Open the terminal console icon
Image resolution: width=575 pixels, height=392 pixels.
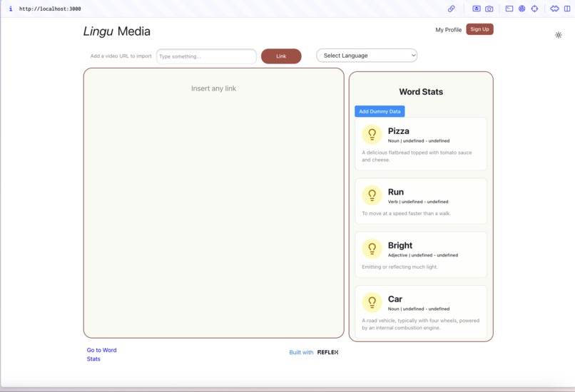(509, 9)
